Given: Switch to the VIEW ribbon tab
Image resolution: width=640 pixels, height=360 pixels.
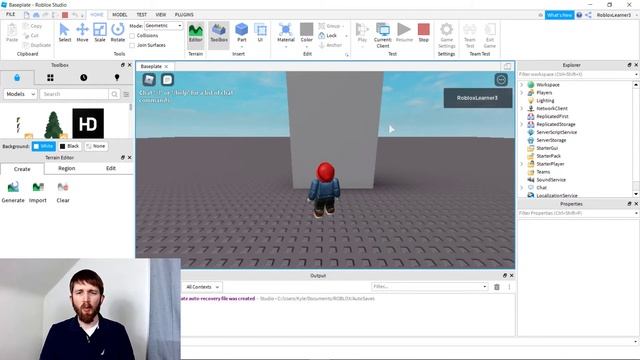Looking at the screenshot, I should point(161,15).
